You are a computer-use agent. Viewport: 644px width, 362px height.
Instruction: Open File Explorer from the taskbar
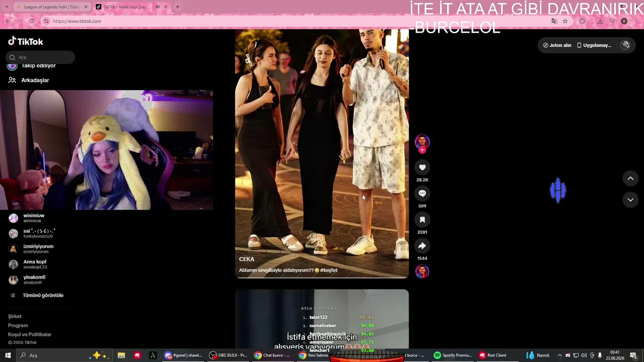point(121,355)
